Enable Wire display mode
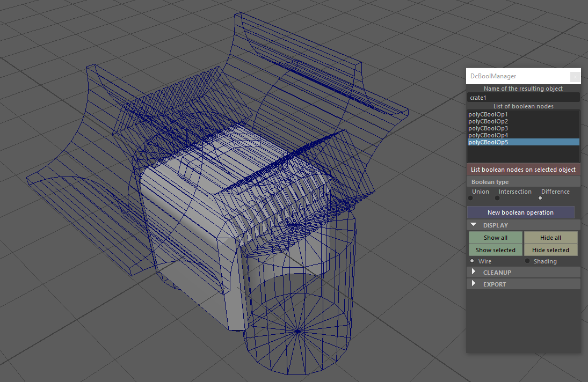The image size is (588, 382). [472, 261]
